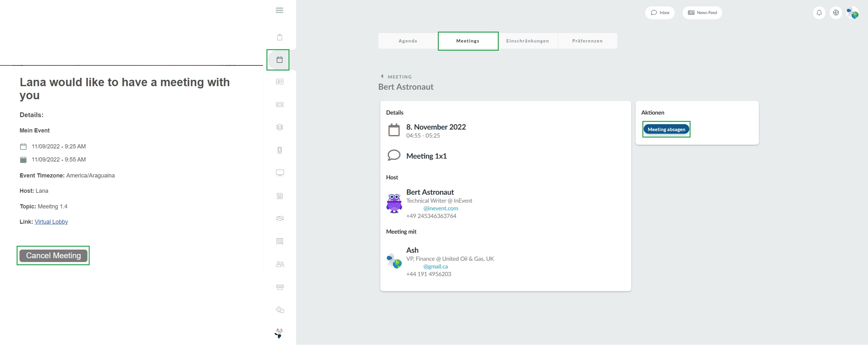868x345 pixels.
Task: Go back using the arrow beside MEETING
Action: pyautogui.click(x=382, y=76)
